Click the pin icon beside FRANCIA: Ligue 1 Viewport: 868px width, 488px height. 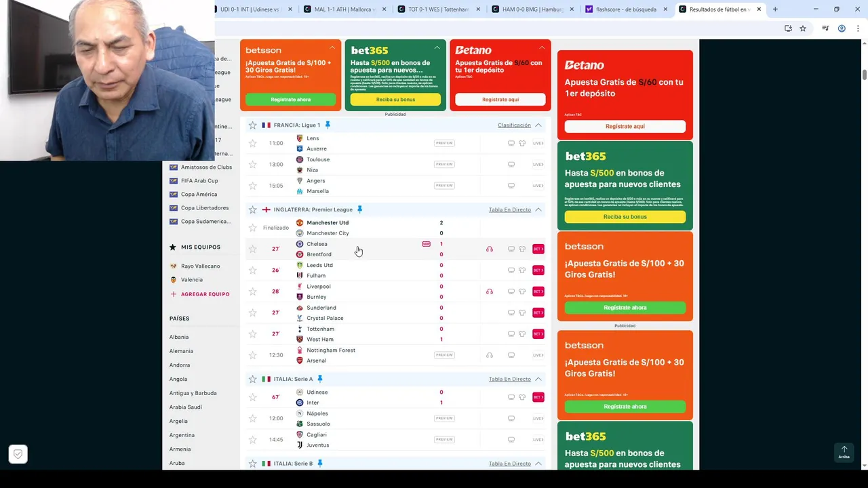click(328, 125)
